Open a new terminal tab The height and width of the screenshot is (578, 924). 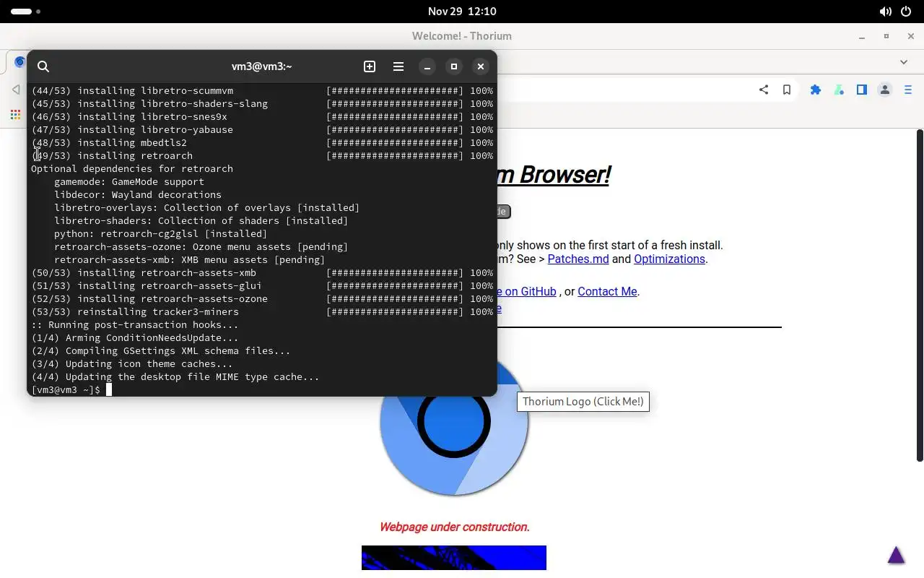tap(370, 66)
